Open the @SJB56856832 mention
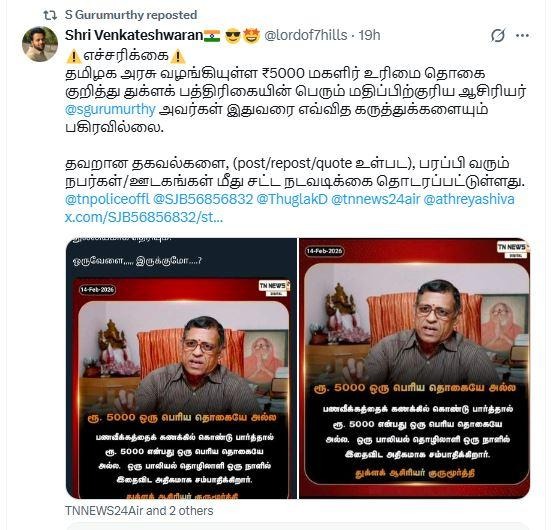 (203, 199)
